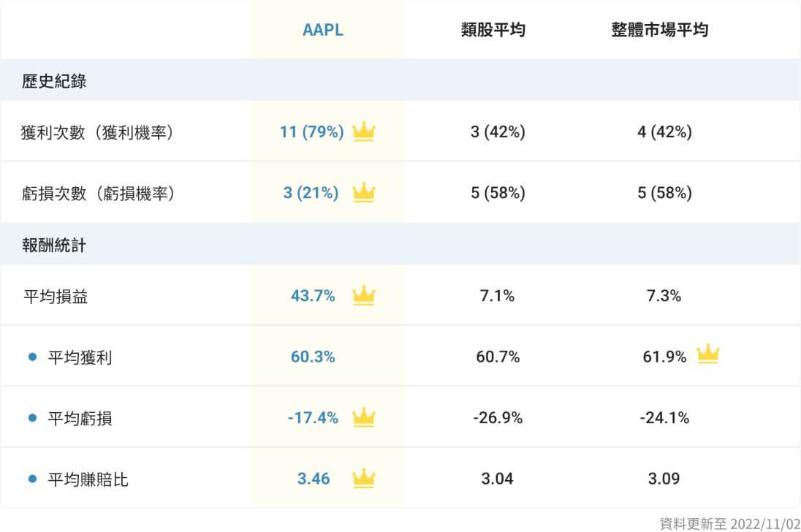Click the blue bullet before 平均賺賠比
This screenshot has width=801, height=532.
click(32, 479)
